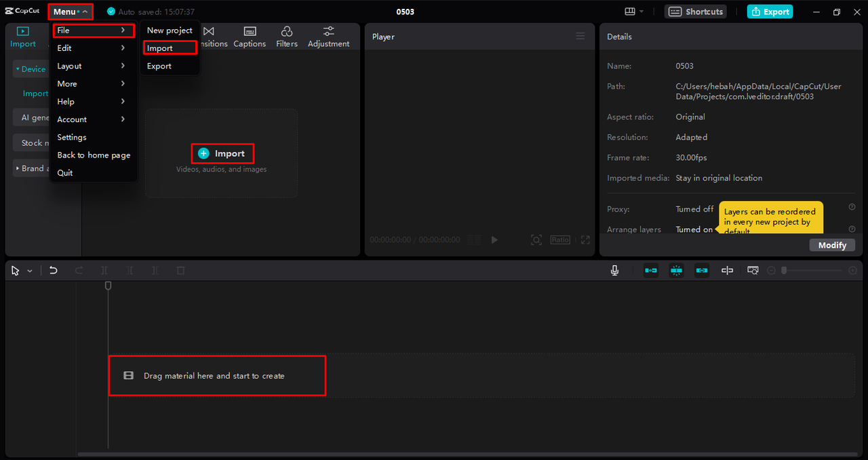Select Back to home page
Viewport: 868px width, 460px height.
[x=94, y=155]
